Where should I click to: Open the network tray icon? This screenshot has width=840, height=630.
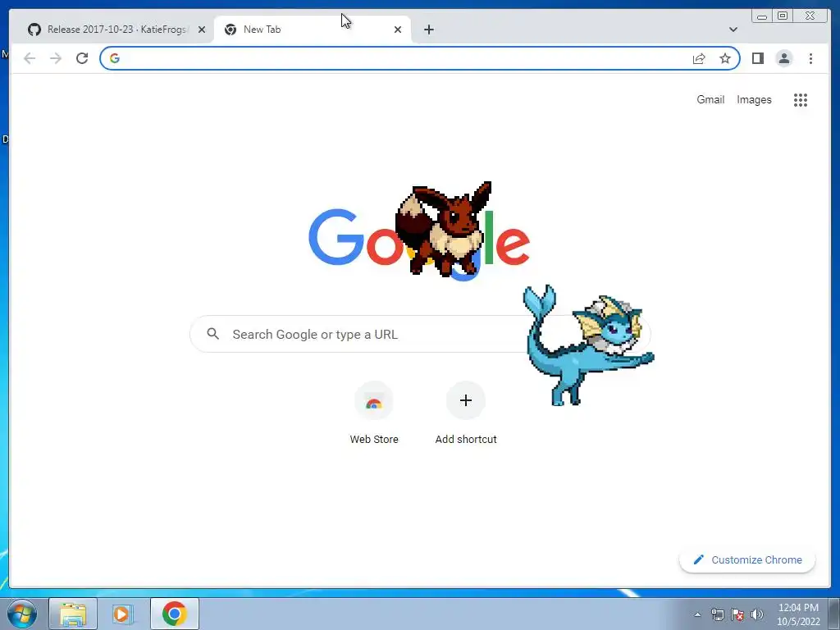(x=717, y=614)
